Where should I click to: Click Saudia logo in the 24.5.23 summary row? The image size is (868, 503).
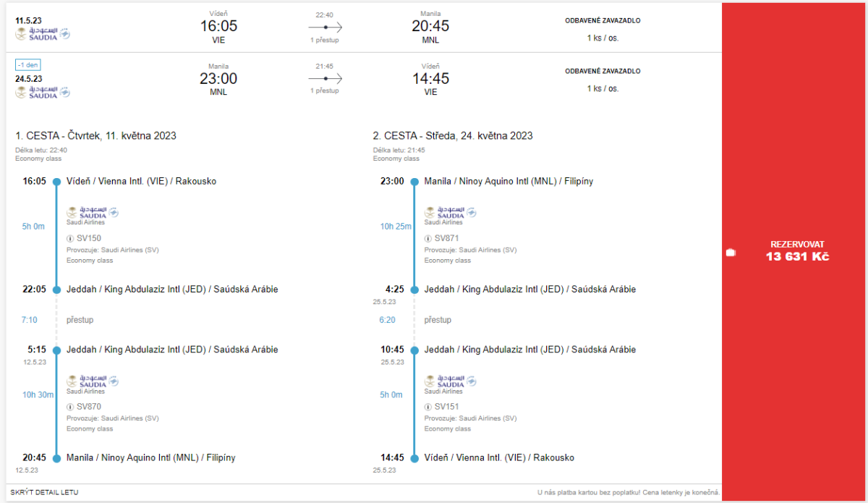(43, 92)
